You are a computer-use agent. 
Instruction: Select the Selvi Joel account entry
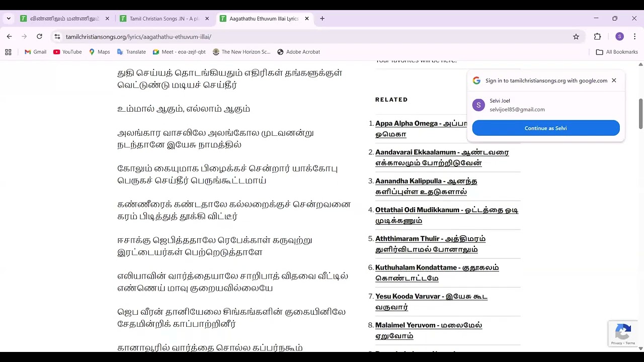546,105
